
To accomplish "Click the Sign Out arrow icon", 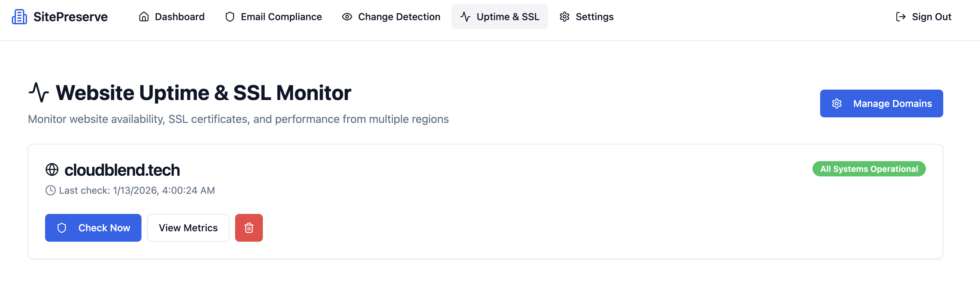I will [x=901, y=17].
